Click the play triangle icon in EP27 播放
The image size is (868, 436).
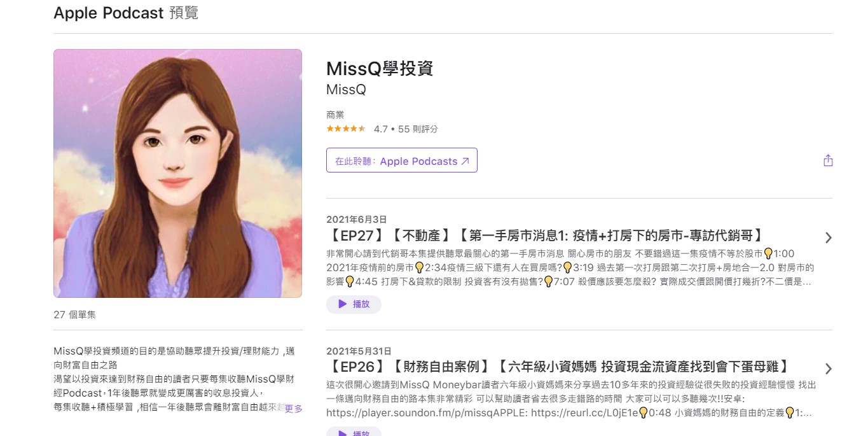[342, 304]
